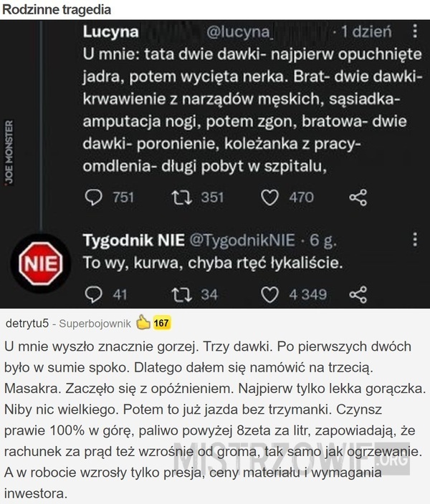This screenshot has height=504, width=430.
Task: Click the 167 likes count badge
Action: click(x=161, y=323)
